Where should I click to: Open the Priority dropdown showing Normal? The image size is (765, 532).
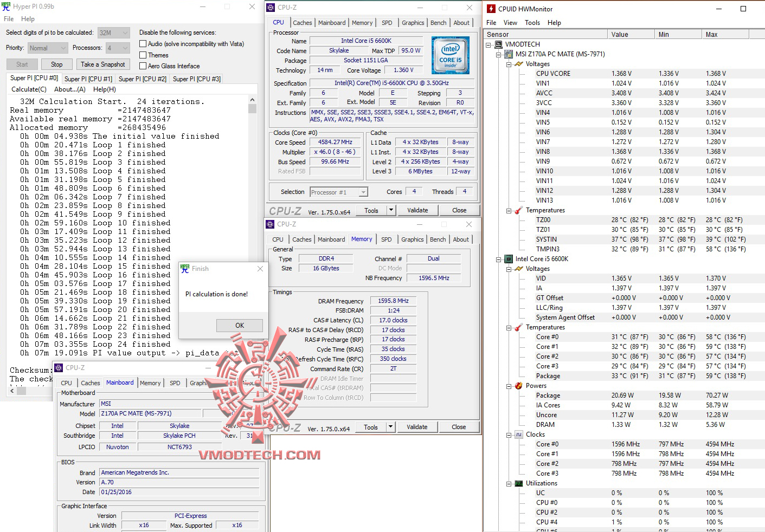(x=48, y=48)
